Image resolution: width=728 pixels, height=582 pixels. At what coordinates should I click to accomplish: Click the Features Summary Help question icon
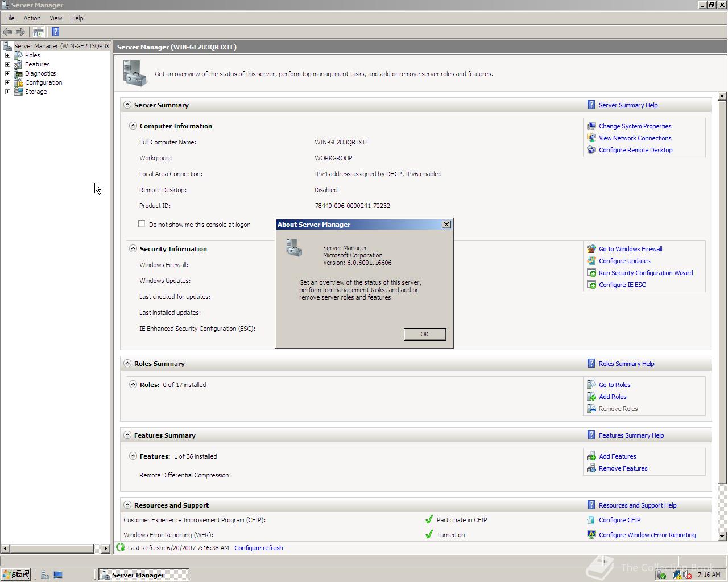[x=591, y=435]
